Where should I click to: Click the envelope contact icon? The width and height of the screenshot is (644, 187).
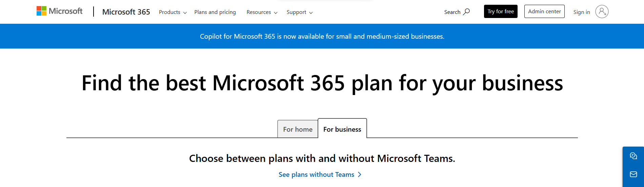pos(633,174)
